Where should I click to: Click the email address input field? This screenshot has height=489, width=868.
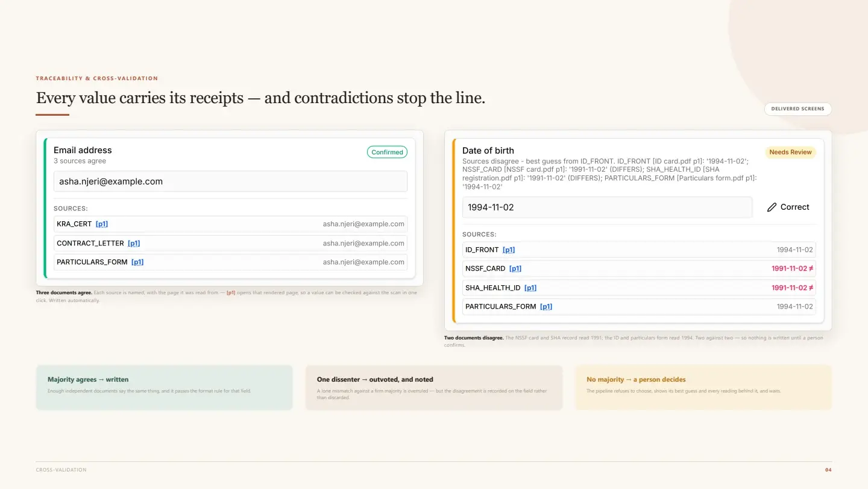230,181
